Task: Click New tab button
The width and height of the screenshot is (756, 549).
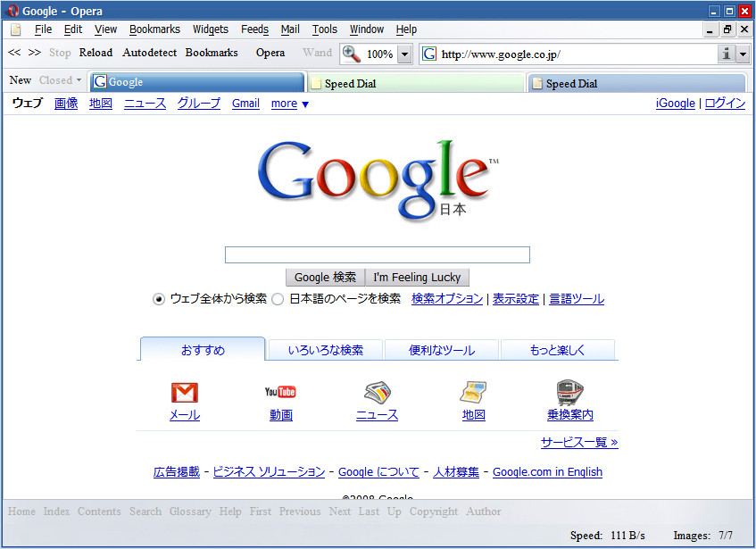Action: pos(21,80)
